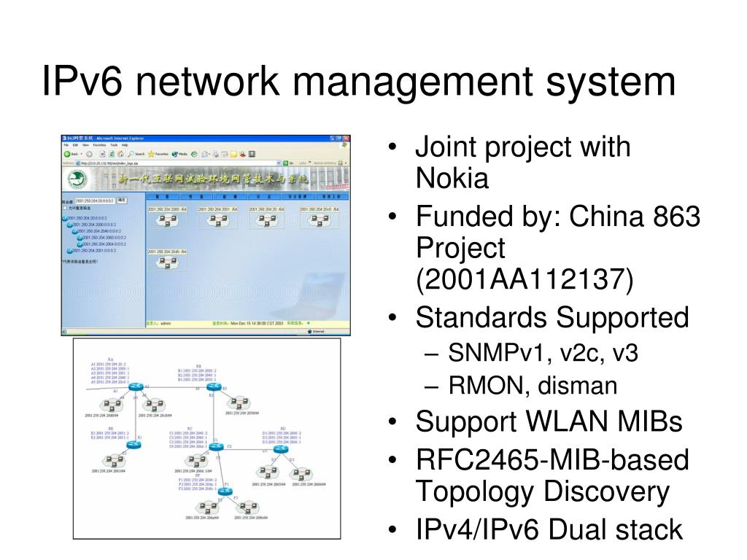Click the Forward arrow in the browser toolbar
This screenshot has width=747, height=560.
(89, 154)
